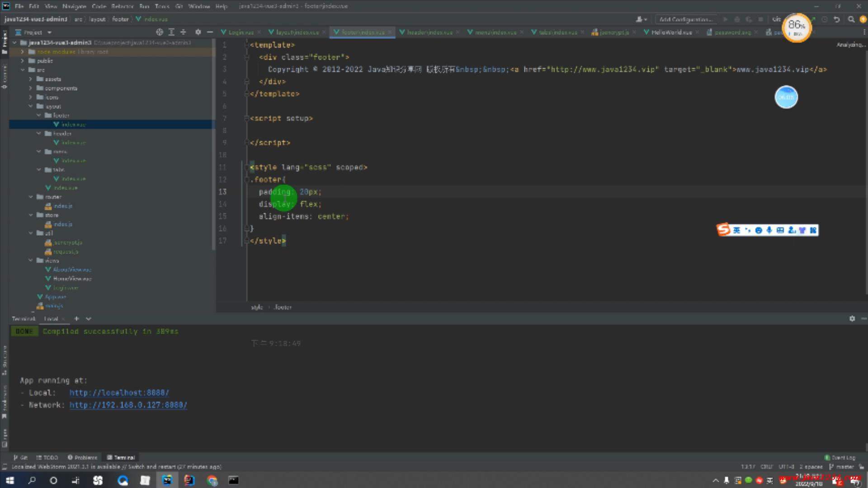This screenshot has height=488, width=868.
Task: Open the Event Log in status bar
Action: [x=840, y=457]
